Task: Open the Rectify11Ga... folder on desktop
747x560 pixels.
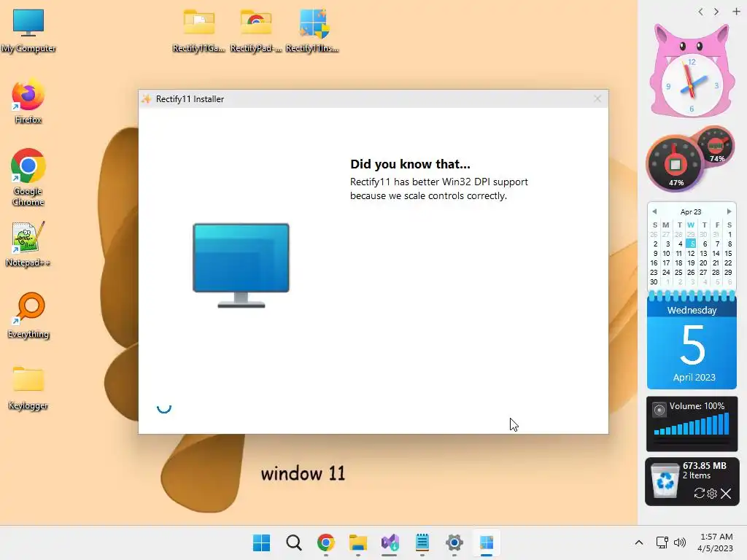Action: coord(198,30)
